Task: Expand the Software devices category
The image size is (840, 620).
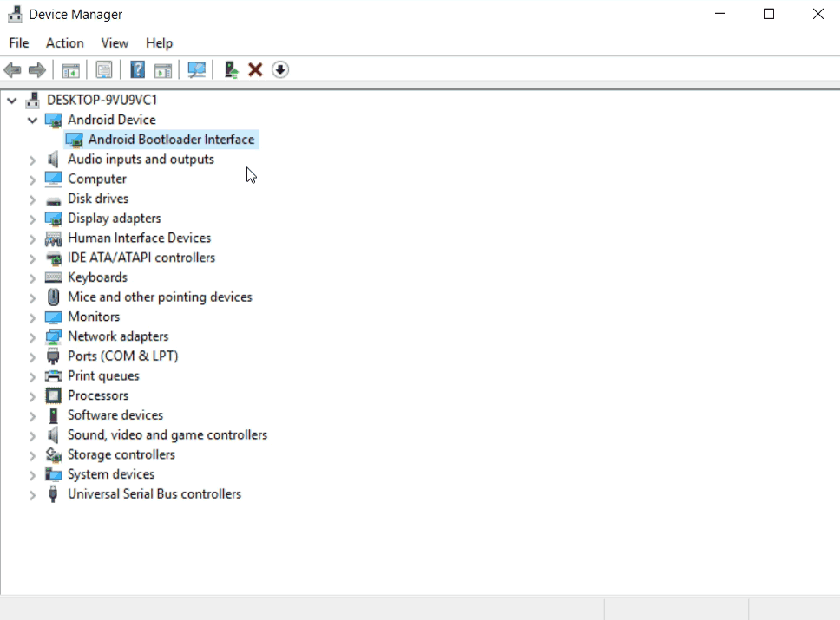Action: [x=33, y=415]
